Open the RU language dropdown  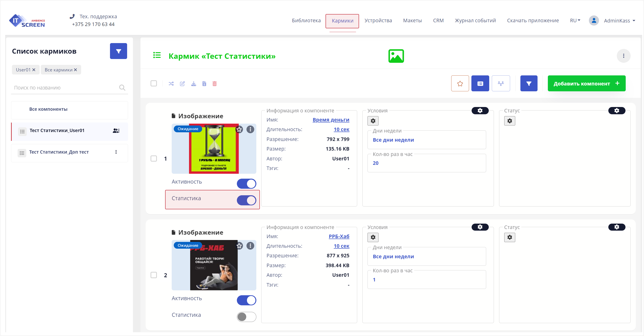[575, 20]
